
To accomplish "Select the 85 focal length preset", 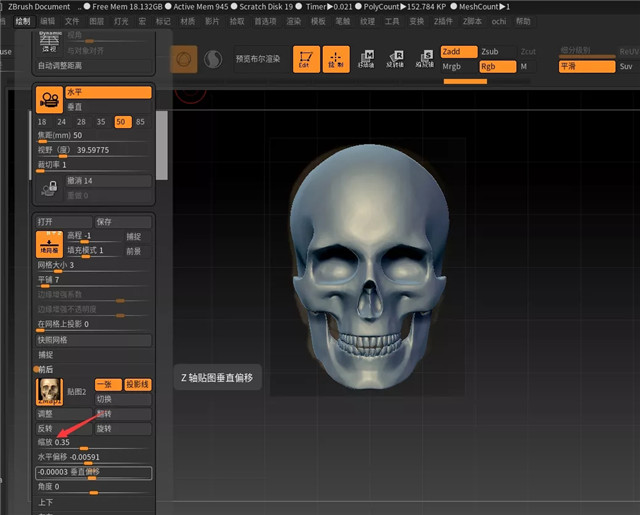I will (x=140, y=122).
